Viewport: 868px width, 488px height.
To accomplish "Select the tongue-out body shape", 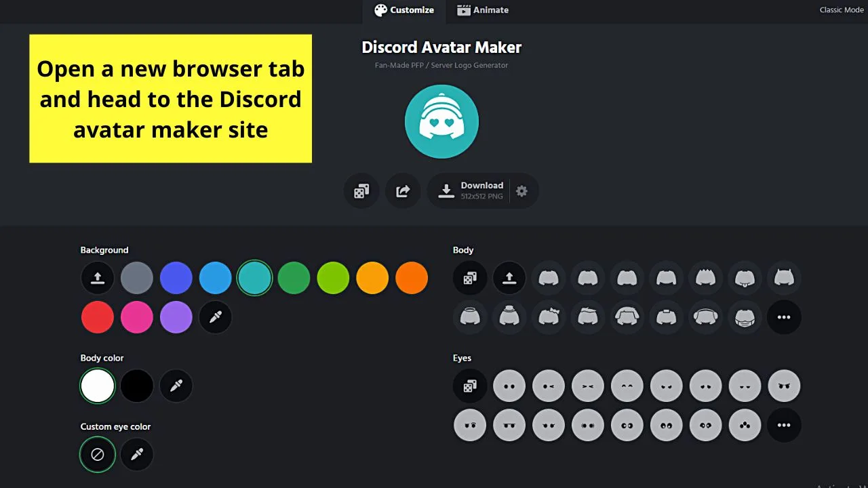I will (x=745, y=278).
